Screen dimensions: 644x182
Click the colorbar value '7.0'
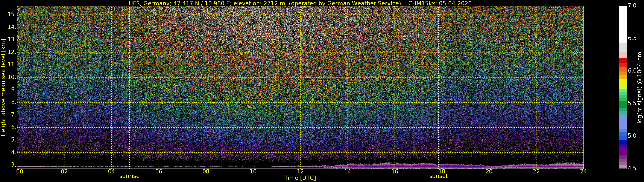pos(632,6)
